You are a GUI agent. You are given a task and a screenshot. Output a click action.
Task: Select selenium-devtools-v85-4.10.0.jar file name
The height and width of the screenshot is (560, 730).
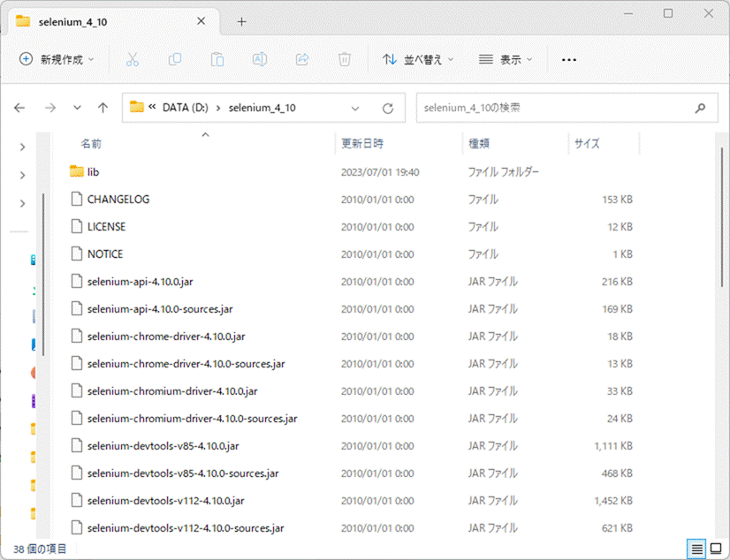(x=163, y=447)
